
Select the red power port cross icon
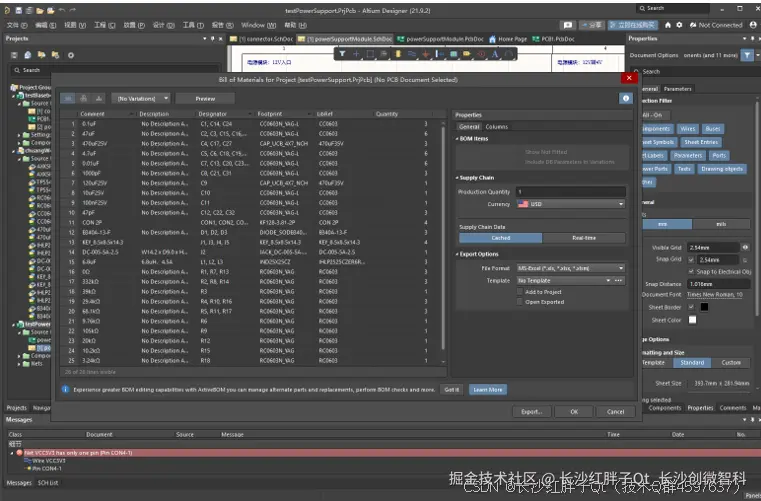coord(426,54)
